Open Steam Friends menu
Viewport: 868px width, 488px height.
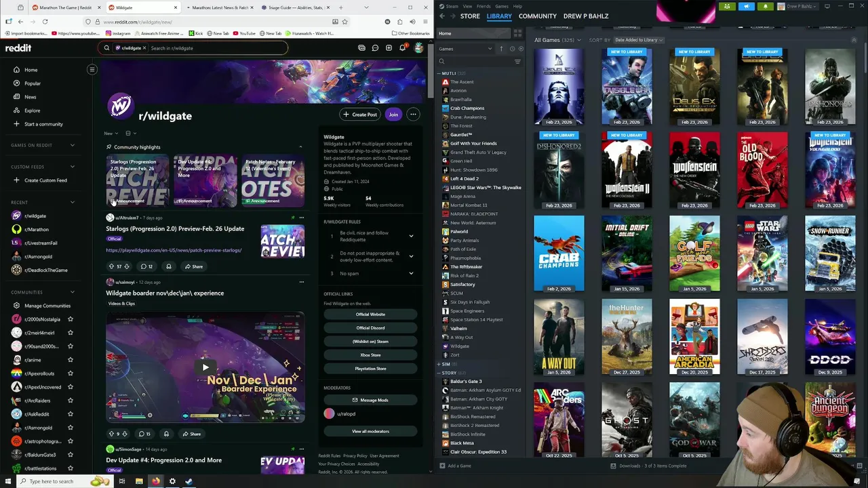point(484,6)
